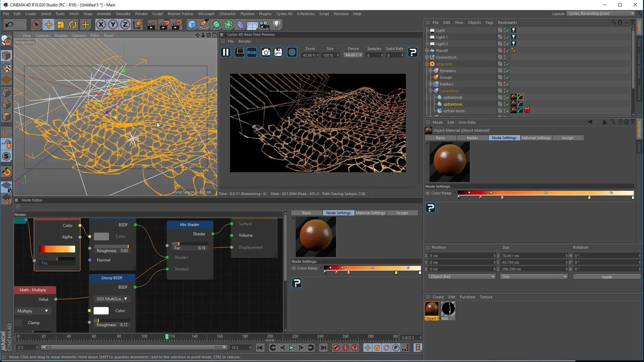Click the coordinate system icon
644x362 pixels.
click(138, 24)
